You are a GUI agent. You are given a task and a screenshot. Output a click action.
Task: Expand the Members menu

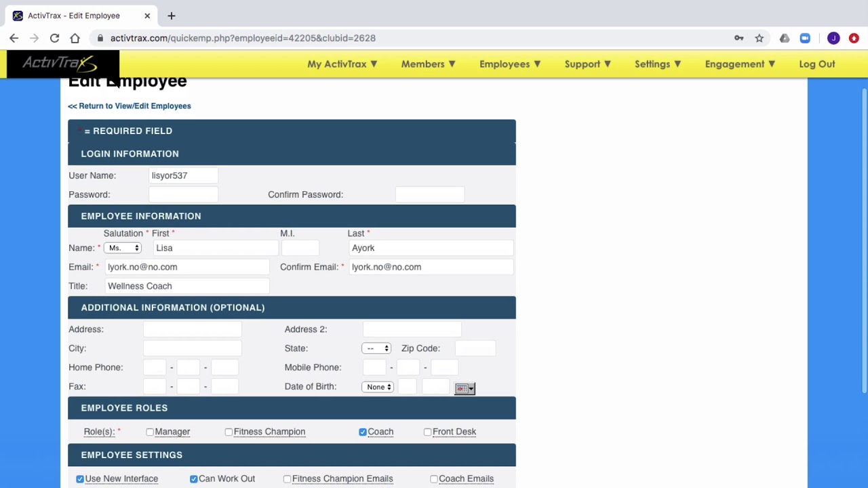pos(428,64)
